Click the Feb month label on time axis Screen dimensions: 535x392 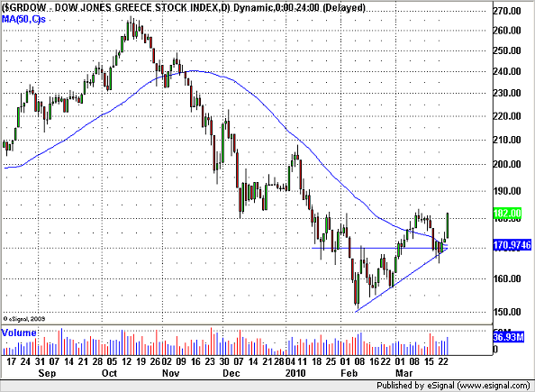[349, 373]
